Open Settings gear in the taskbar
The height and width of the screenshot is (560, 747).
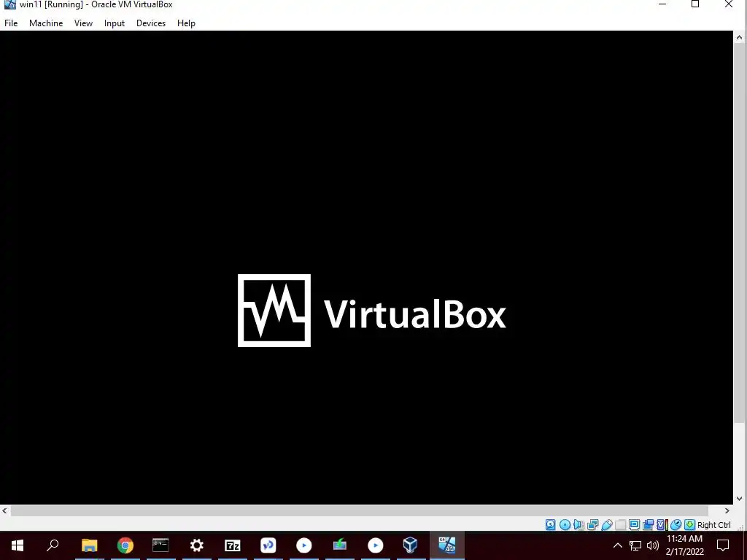[x=197, y=545]
